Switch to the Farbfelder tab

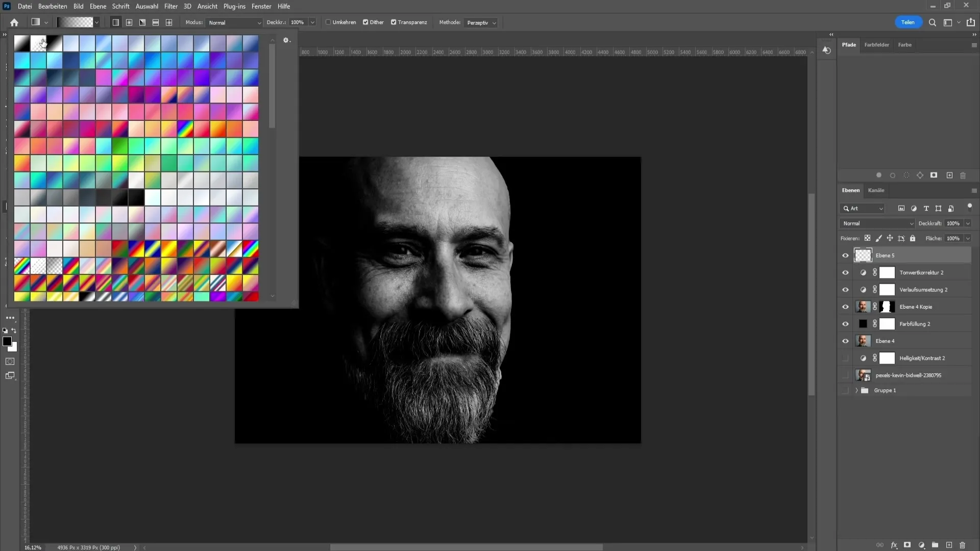(876, 45)
